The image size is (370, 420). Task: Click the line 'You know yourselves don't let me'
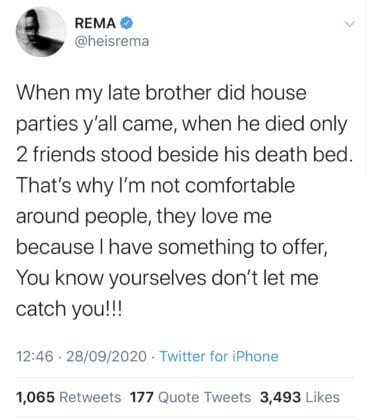167,278
